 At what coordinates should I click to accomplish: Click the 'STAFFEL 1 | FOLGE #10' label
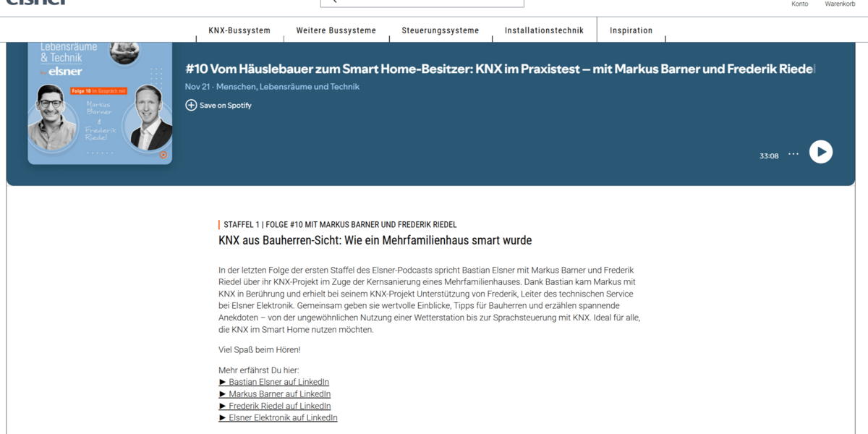click(x=340, y=225)
